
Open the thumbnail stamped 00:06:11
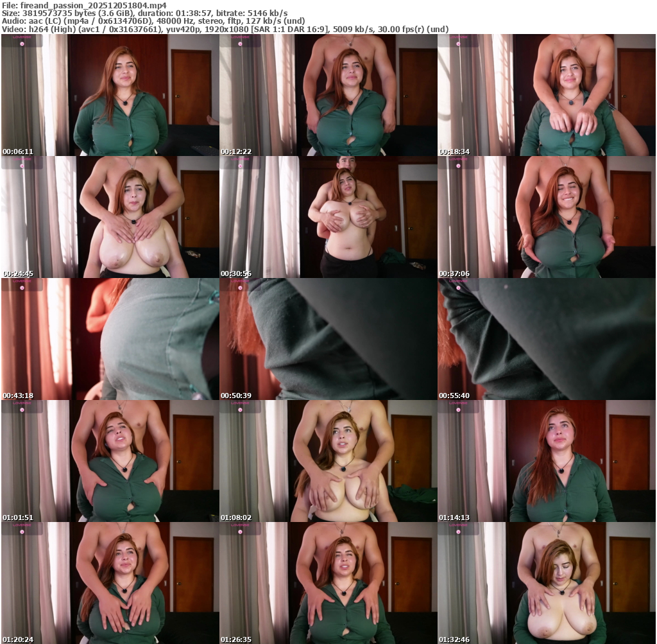[x=110, y=95]
